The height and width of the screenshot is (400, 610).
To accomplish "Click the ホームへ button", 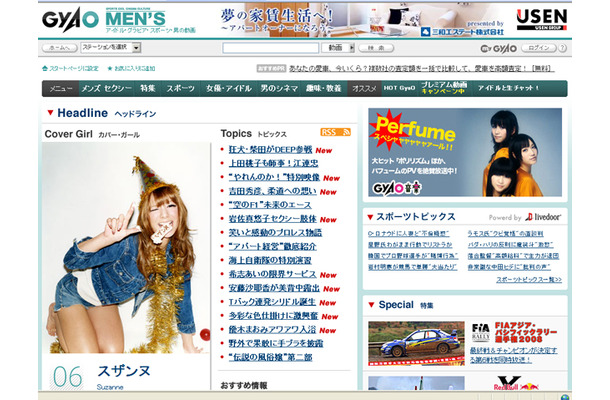I will (x=60, y=48).
